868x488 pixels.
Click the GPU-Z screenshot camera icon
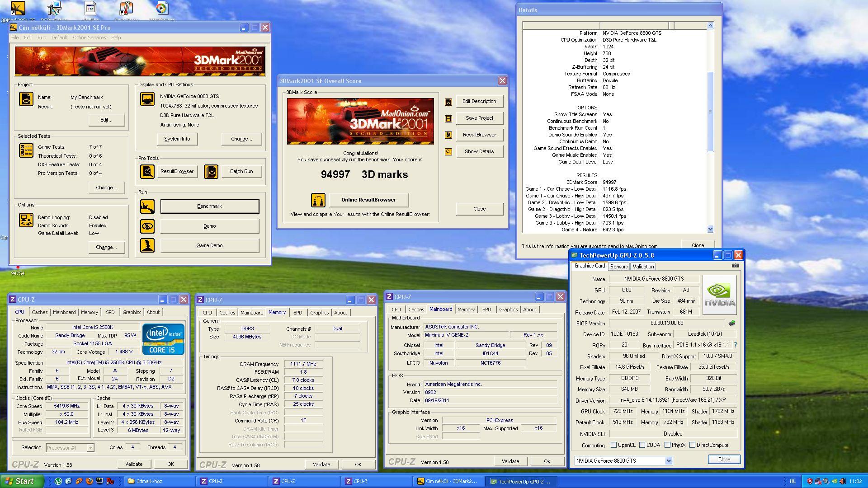click(x=736, y=266)
